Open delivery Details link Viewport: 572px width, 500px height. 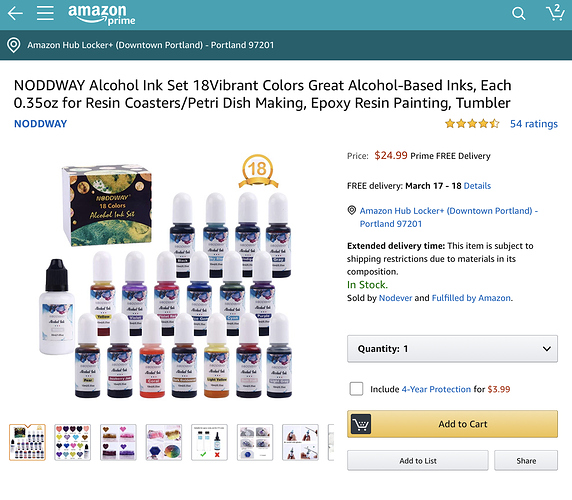click(x=477, y=186)
